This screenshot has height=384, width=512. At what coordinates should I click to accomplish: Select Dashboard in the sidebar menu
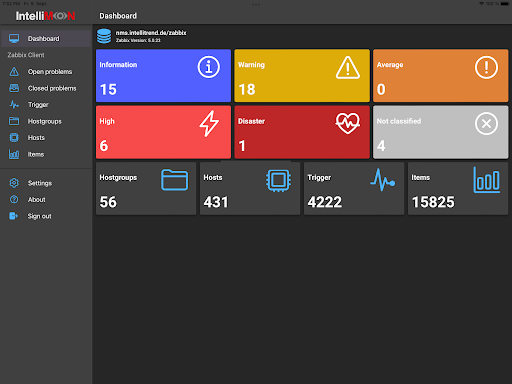(46, 39)
